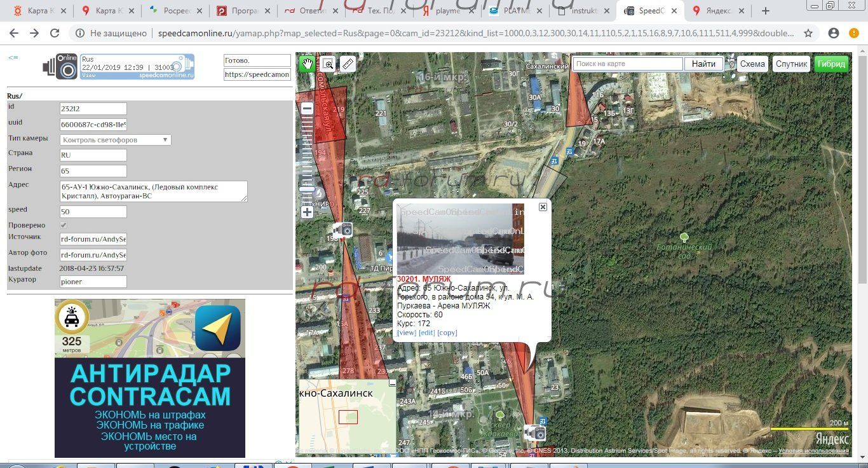Select the hand pan tool on map
The height and width of the screenshot is (468, 868).
308,64
